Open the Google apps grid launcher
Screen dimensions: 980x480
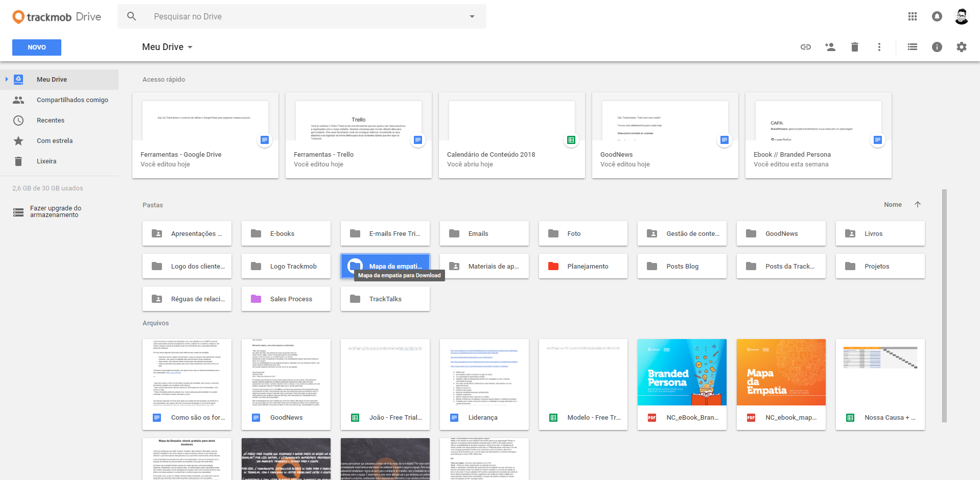click(x=912, y=16)
